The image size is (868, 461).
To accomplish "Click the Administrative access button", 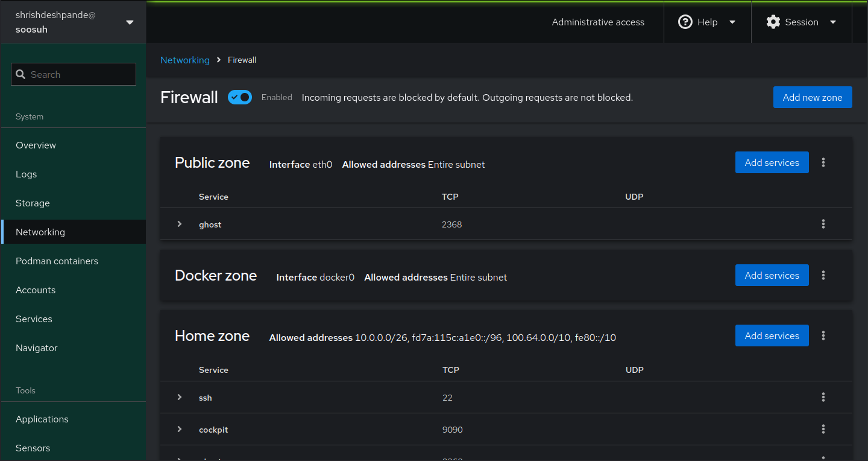I will tap(598, 22).
